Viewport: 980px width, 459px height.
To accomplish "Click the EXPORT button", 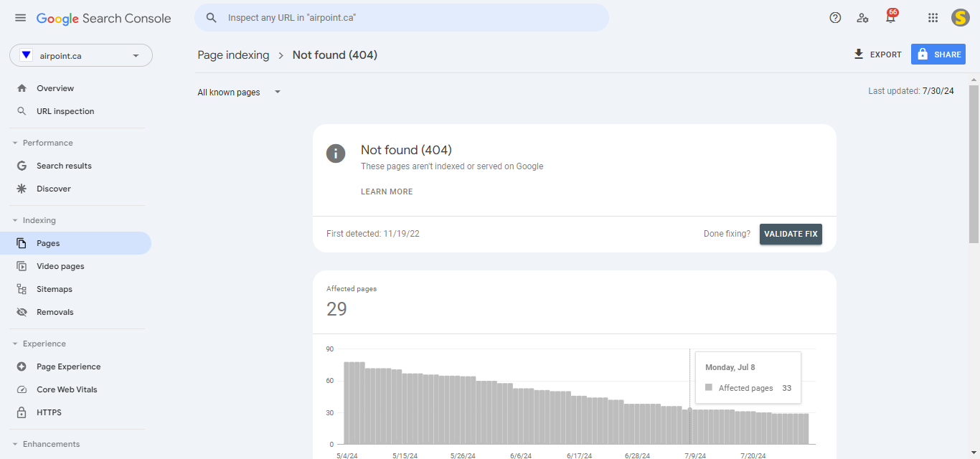I will point(877,55).
